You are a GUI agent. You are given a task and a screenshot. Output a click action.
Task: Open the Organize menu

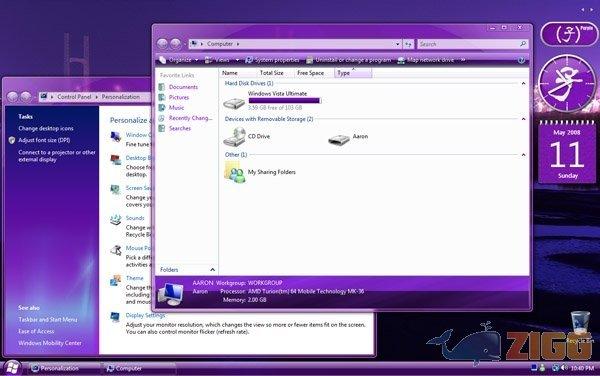(x=179, y=60)
